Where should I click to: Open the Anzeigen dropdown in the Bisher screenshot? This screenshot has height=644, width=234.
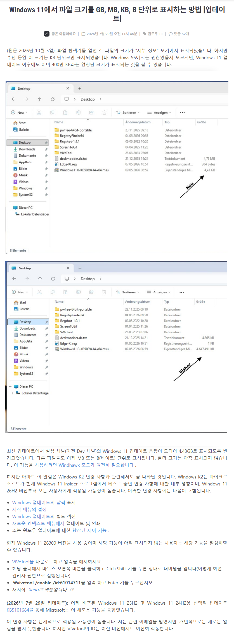tap(159, 292)
